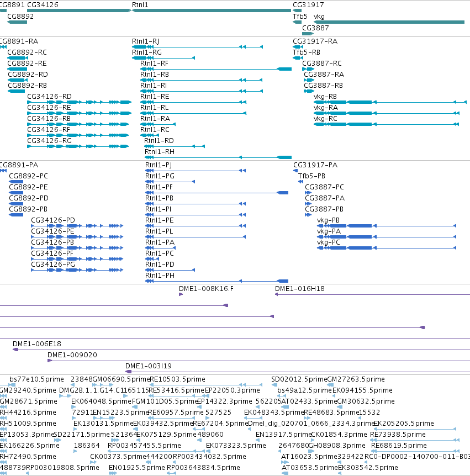Select transcript Rtnl1-RJ
Screen dimensions: 470x476
(x=145, y=41)
